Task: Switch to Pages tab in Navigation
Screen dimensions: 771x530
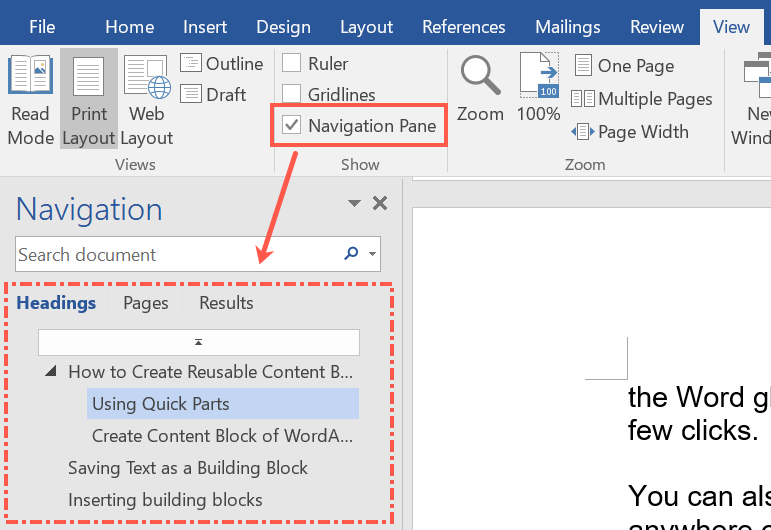Action: [145, 303]
